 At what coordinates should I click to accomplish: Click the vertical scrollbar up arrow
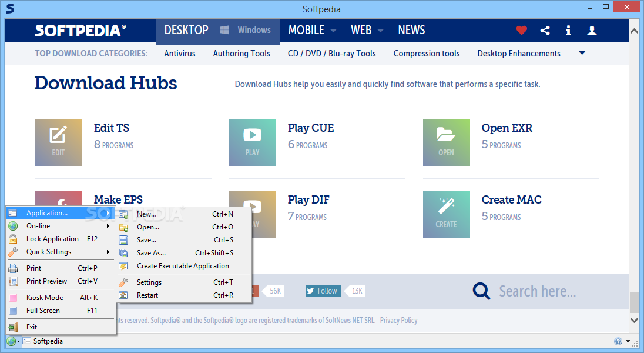[634, 31]
